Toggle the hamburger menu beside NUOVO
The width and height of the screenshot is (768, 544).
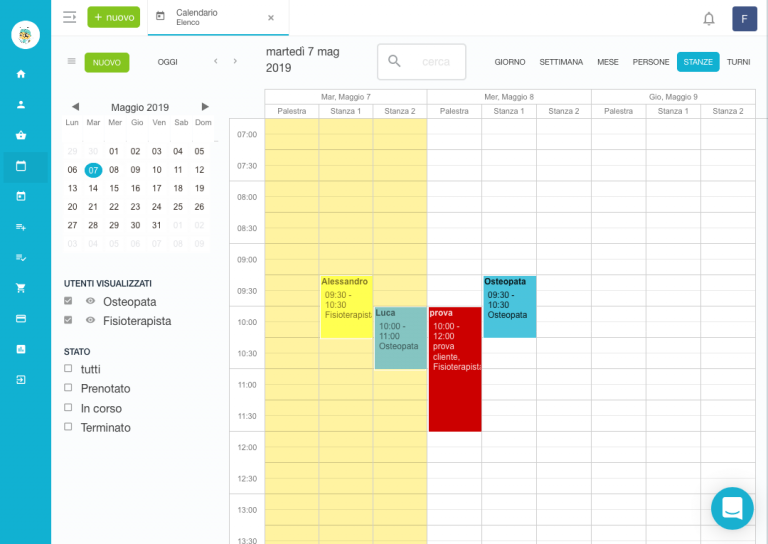pyautogui.click(x=71, y=62)
